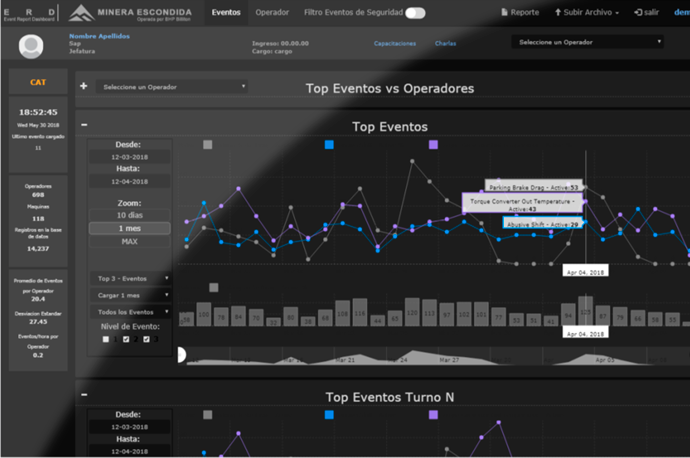Screen dimensions: 690x458
Task: Click the Abusive Shift tooltip label
Action: click(543, 223)
